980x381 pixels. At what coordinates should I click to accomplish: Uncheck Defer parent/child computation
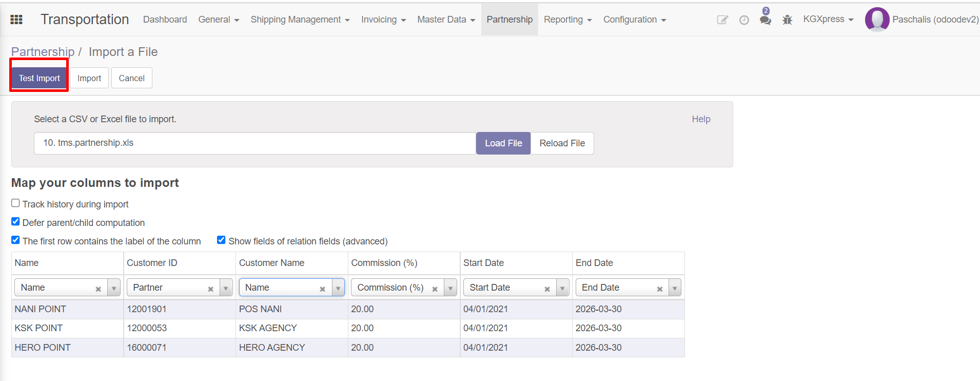[x=15, y=222]
